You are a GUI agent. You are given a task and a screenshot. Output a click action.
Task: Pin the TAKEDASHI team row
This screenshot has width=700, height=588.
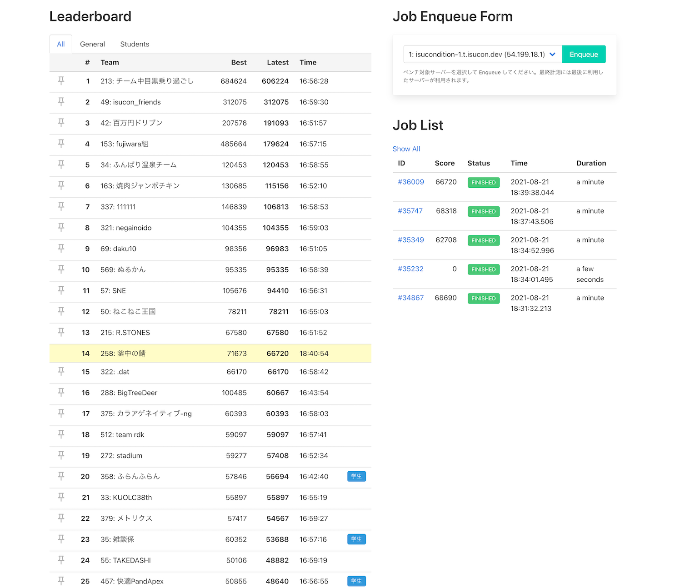61,560
